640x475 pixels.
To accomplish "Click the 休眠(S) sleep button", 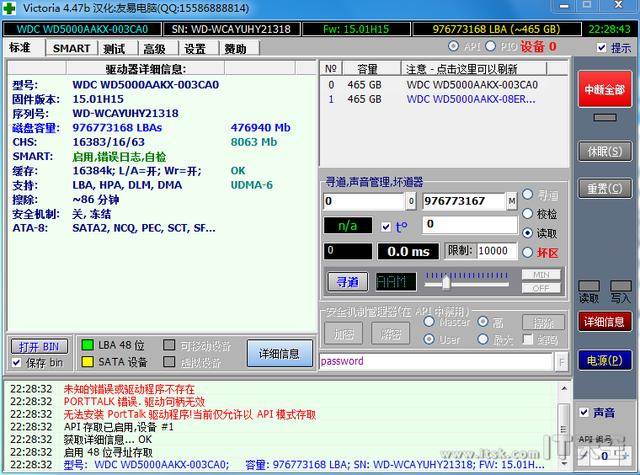I will click(604, 151).
